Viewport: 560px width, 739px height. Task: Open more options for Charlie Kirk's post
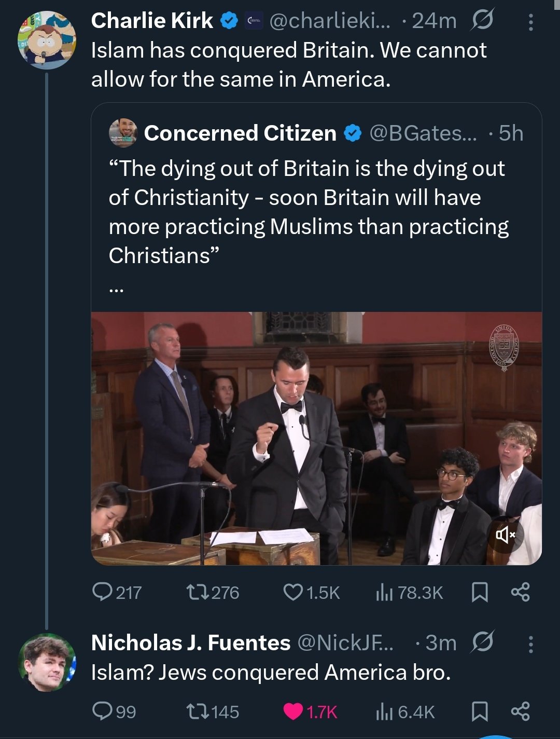[530, 22]
